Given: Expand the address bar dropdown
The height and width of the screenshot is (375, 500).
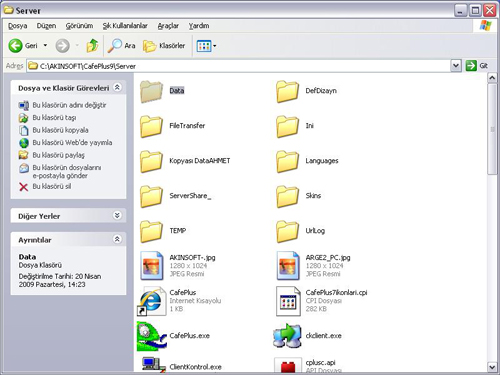Looking at the screenshot, I should pos(456,66).
